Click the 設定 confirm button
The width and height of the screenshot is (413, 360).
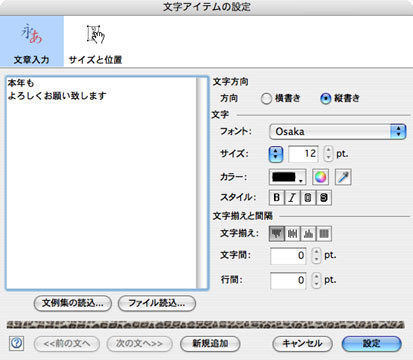(372, 344)
